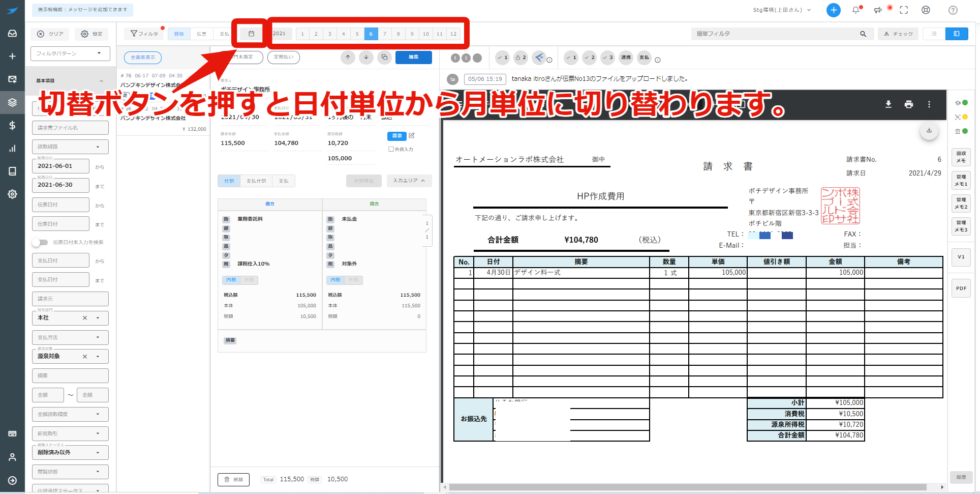This screenshot has width=980, height=494.
Task: Click the 定期払い button
Action: point(284,57)
